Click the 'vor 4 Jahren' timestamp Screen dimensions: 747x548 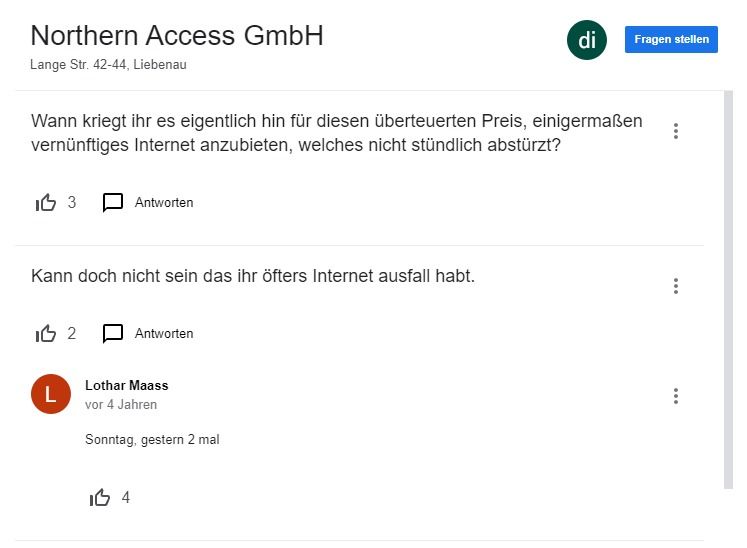tap(121, 405)
